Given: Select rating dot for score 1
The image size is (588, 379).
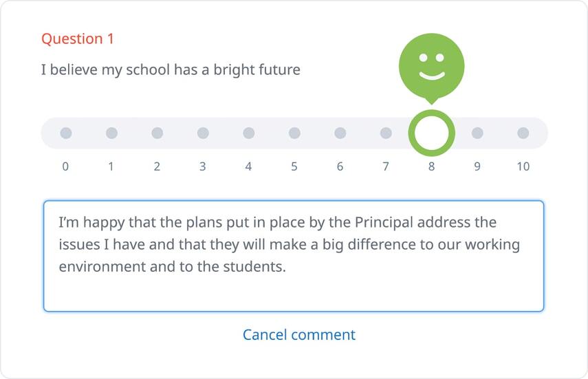Looking at the screenshot, I should coord(111,133).
